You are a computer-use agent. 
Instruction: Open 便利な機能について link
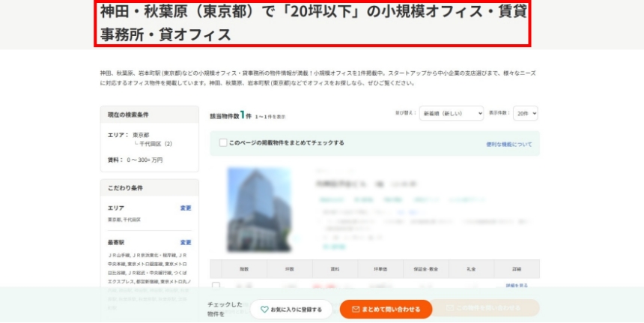tap(508, 144)
